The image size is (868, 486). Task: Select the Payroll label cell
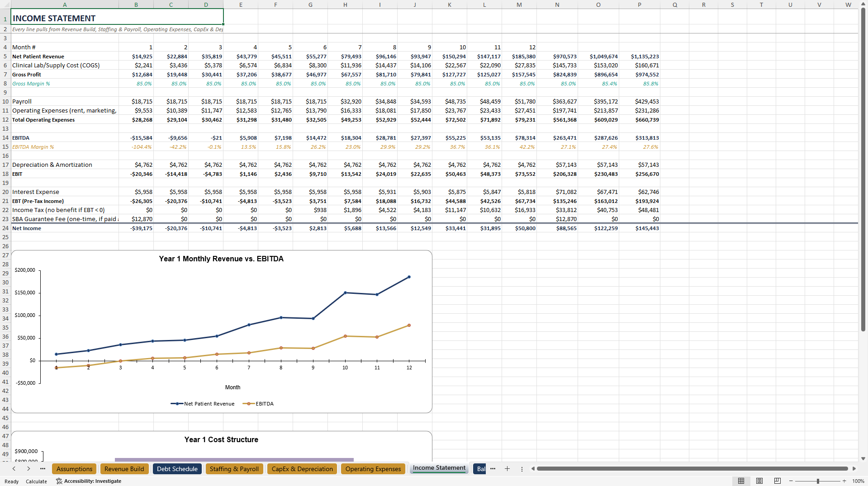click(65, 101)
